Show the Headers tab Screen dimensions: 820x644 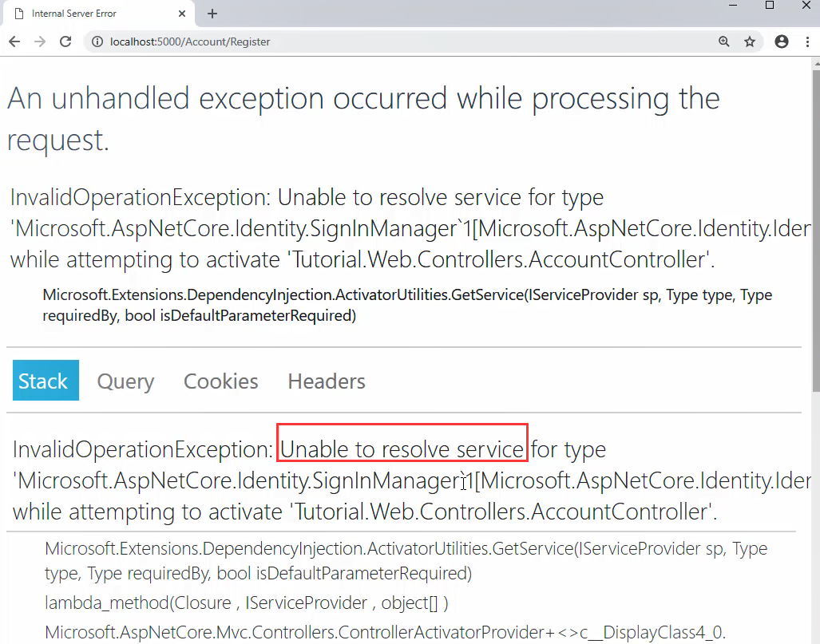(327, 381)
